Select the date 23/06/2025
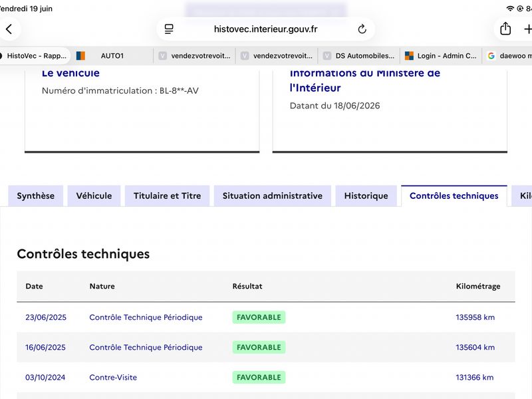This screenshot has height=399, width=532. point(46,317)
